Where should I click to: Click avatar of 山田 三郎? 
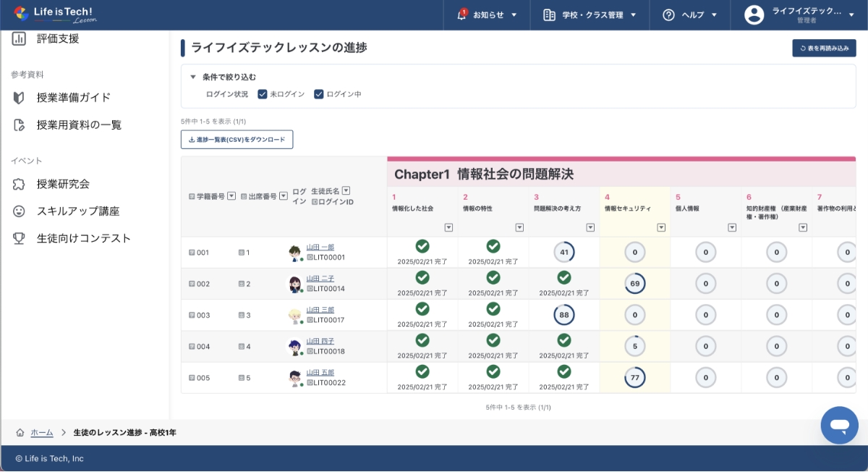point(295,315)
